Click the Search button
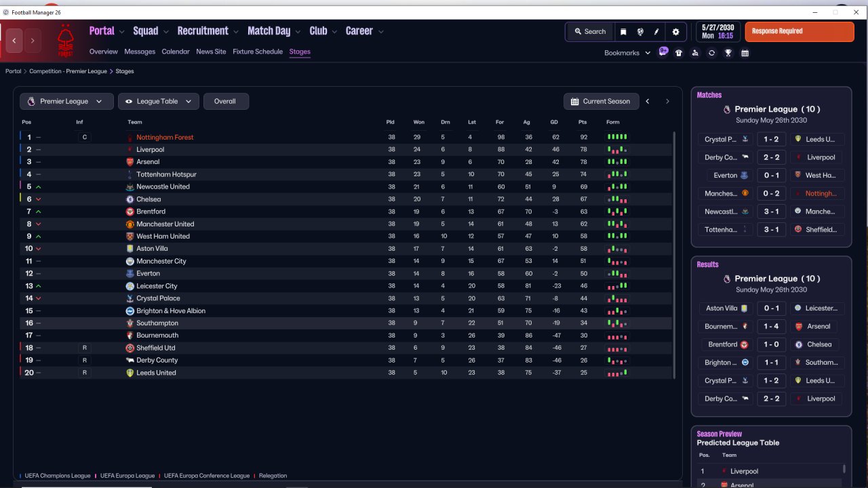The height and width of the screenshot is (488, 868). click(x=589, y=32)
